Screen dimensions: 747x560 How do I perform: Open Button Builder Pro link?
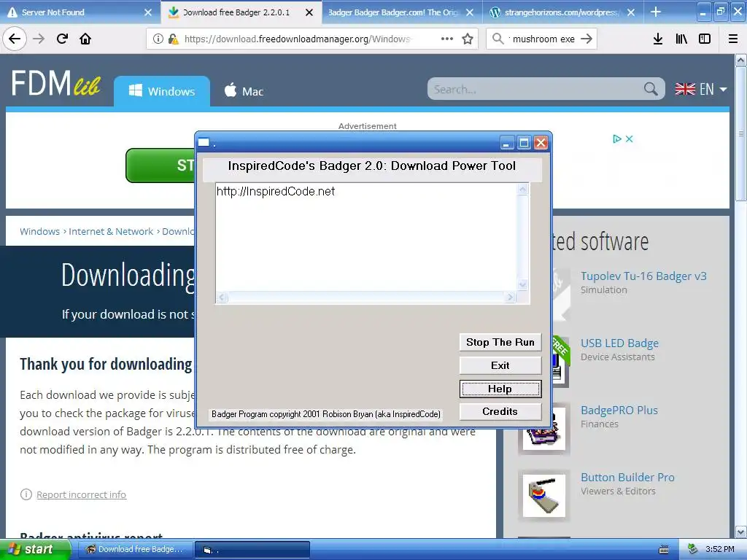[627, 478]
